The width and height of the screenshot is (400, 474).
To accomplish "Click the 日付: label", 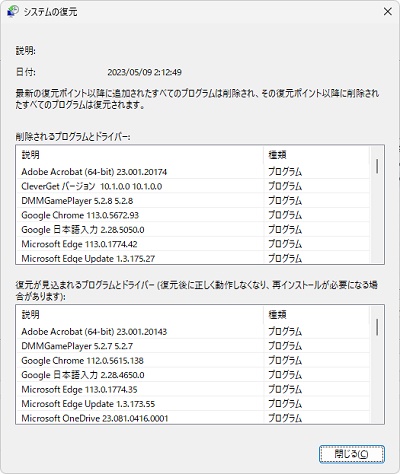I will (x=26, y=72).
